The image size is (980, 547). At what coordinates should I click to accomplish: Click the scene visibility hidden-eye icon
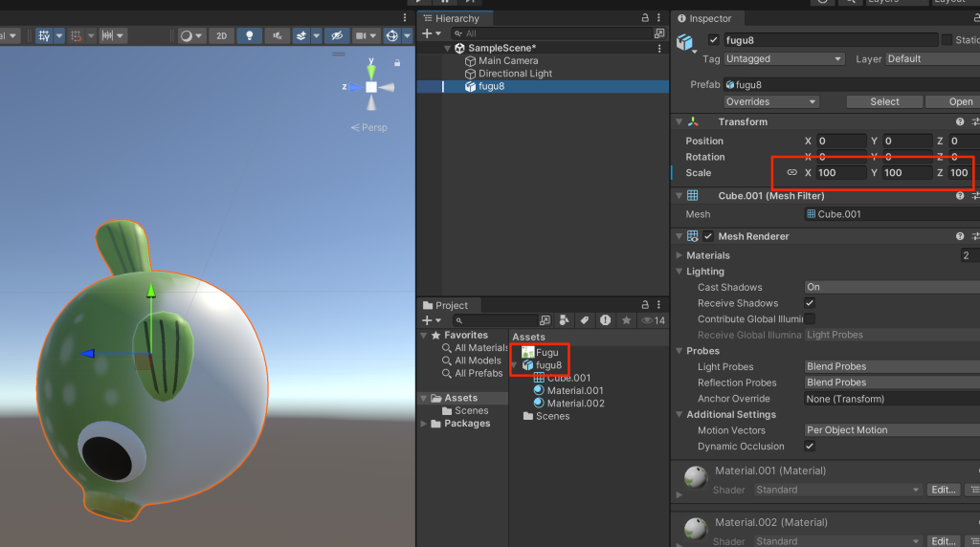click(x=335, y=35)
